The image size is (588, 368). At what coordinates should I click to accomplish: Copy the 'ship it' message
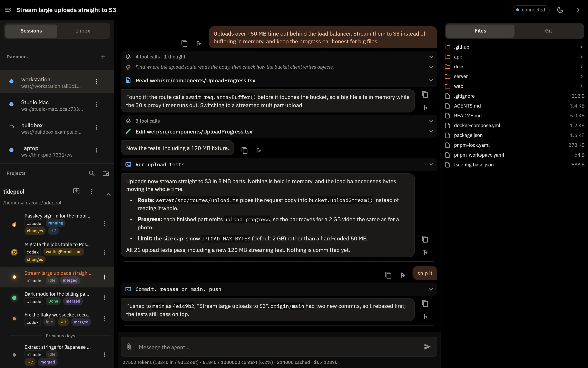[388, 275]
